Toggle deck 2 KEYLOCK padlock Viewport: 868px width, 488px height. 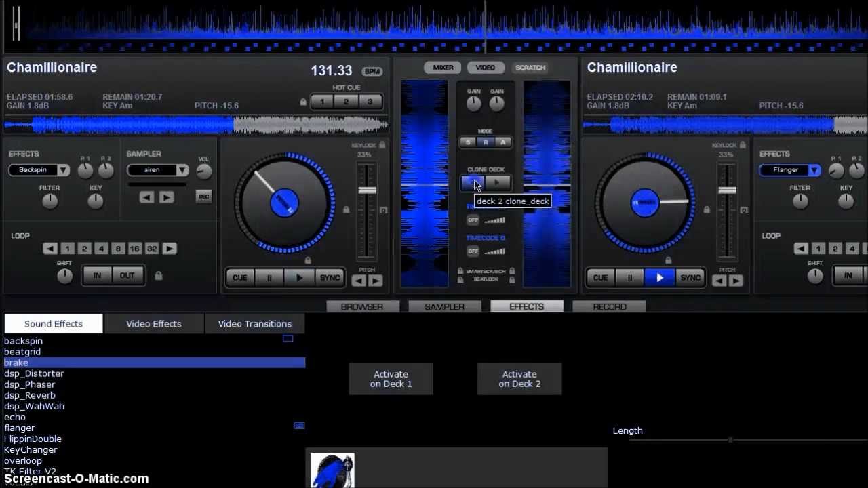[743, 145]
